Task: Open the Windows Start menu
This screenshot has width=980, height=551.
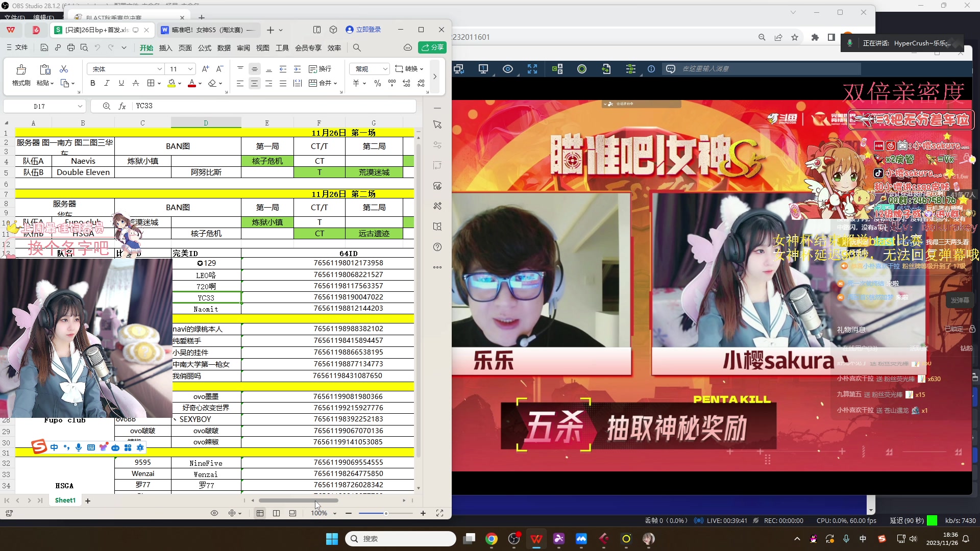Action: pyautogui.click(x=332, y=538)
